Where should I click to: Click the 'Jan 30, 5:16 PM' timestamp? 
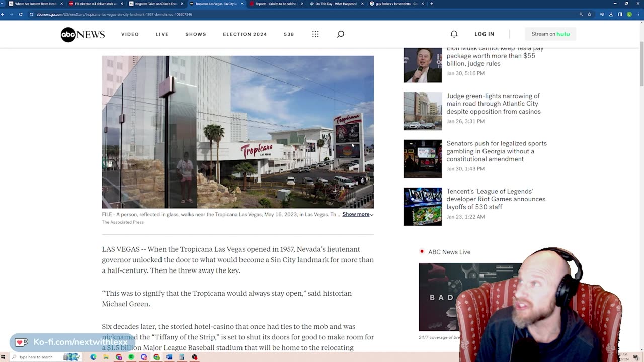465,73
